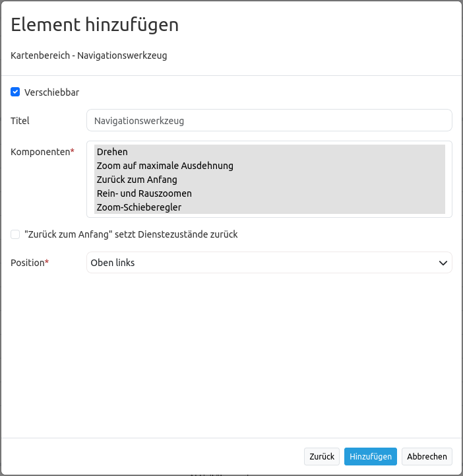Open the Position dropdown showing Oben links

(x=264, y=263)
